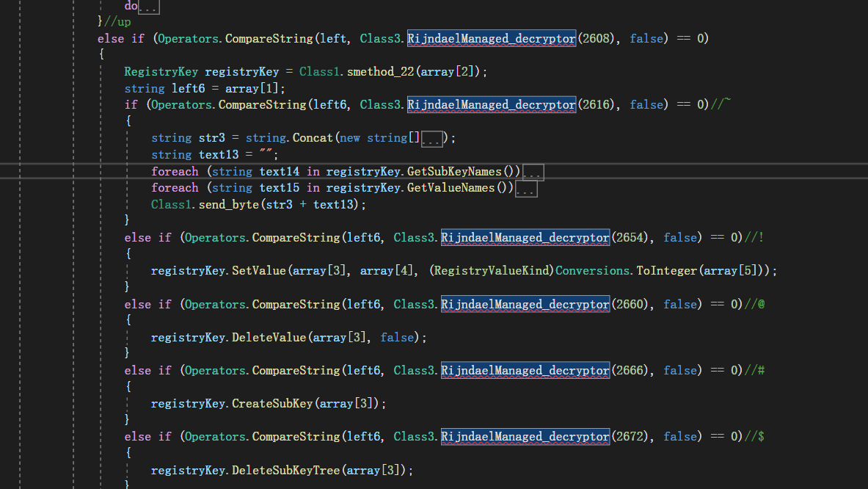Expand collapsed foreach text14 loop body
Screen dimensions: 868x489
pyautogui.click(x=533, y=173)
